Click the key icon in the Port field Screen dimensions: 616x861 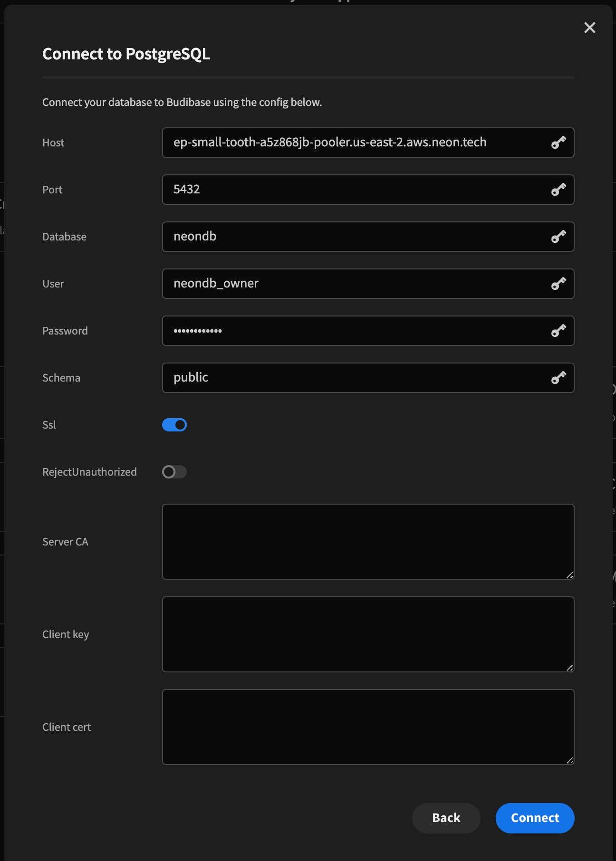tap(558, 190)
